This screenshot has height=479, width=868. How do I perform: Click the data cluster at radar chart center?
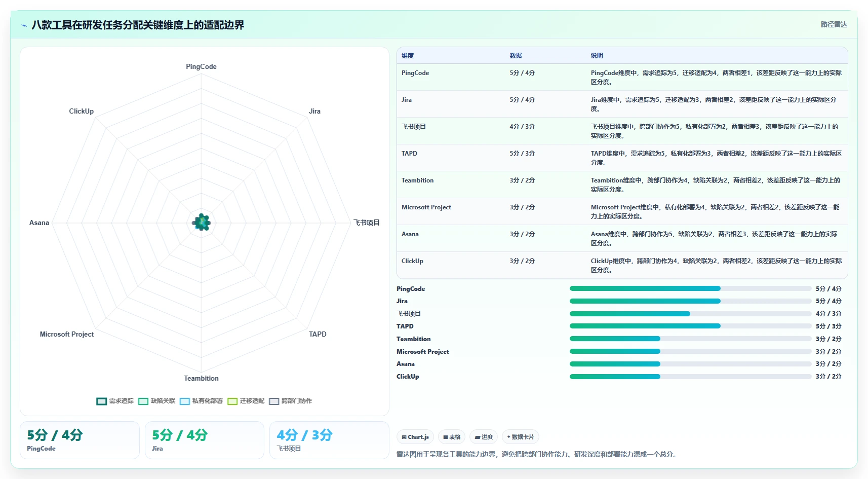pyautogui.click(x=202, y=222)
